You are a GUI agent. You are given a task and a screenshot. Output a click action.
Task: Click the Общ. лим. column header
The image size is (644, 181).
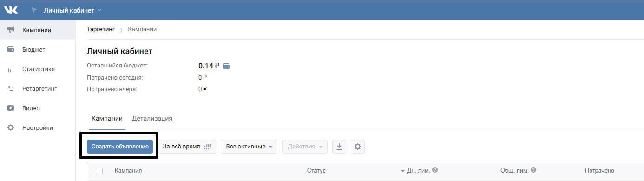click(x=514, y=171)
